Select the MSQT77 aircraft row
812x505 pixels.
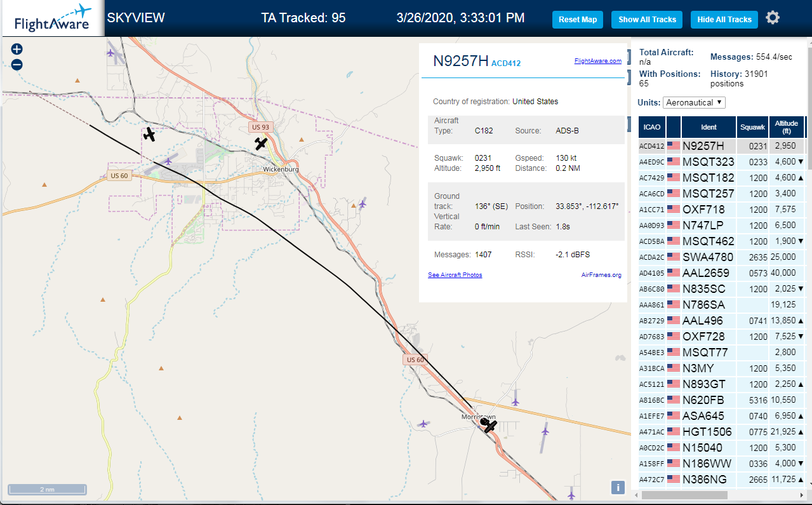[721, 353]
